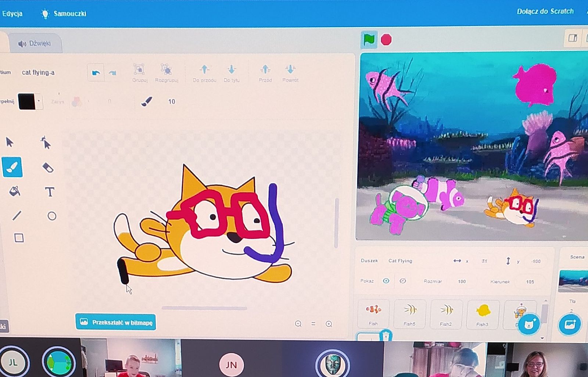
Task: Click the brush size icon
Action: (x=147, y=101)
